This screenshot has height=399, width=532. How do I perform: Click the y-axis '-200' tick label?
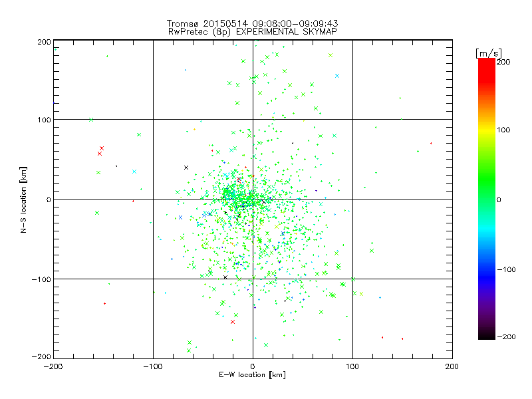(41, 357)
